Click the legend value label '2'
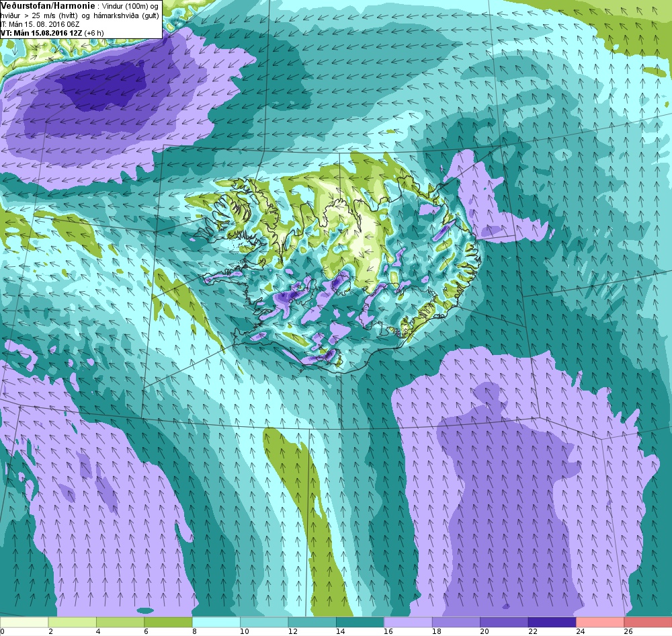 click(50, 631)
